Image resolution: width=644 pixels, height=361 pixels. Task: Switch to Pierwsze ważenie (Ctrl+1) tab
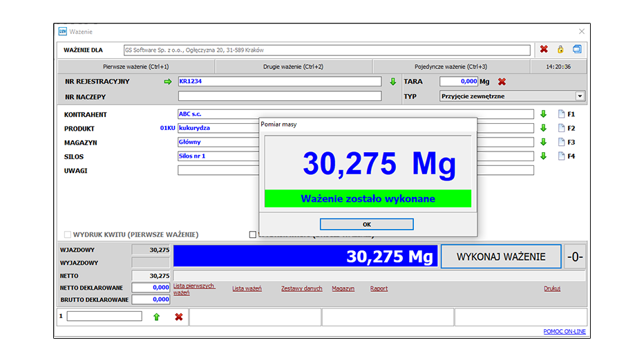pyautogui.click(x=135, y=67)
